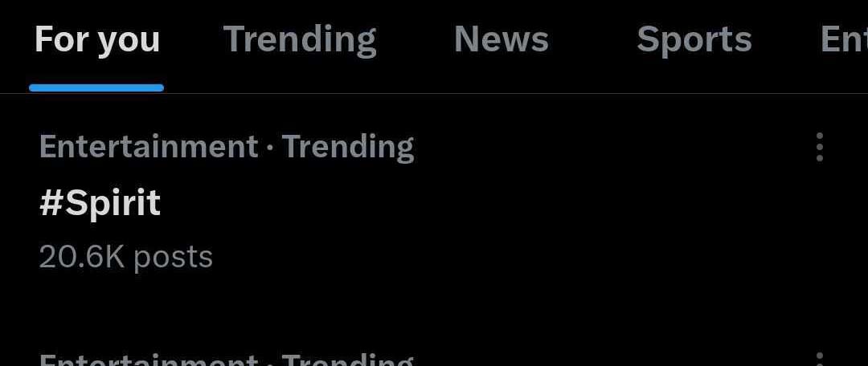This screenshot has width=868, height=366.
Task: Open the Trending tab
Action: coord(300,40)
